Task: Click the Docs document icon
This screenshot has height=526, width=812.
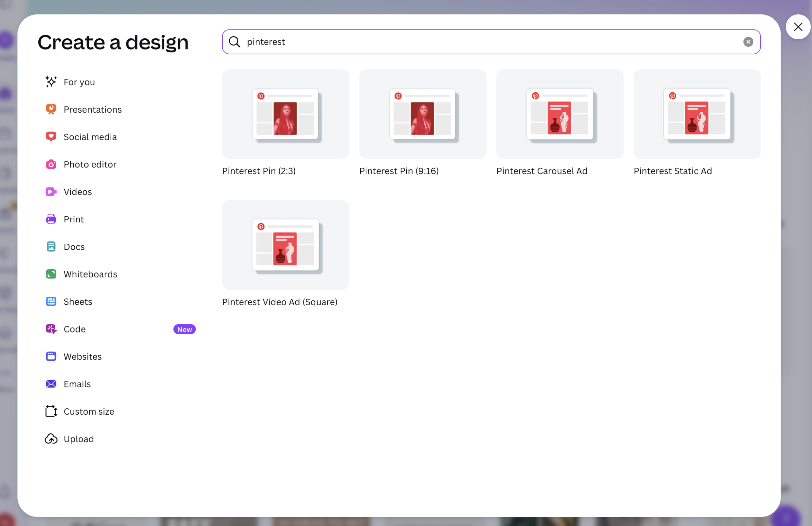Action: coord(51,247)
